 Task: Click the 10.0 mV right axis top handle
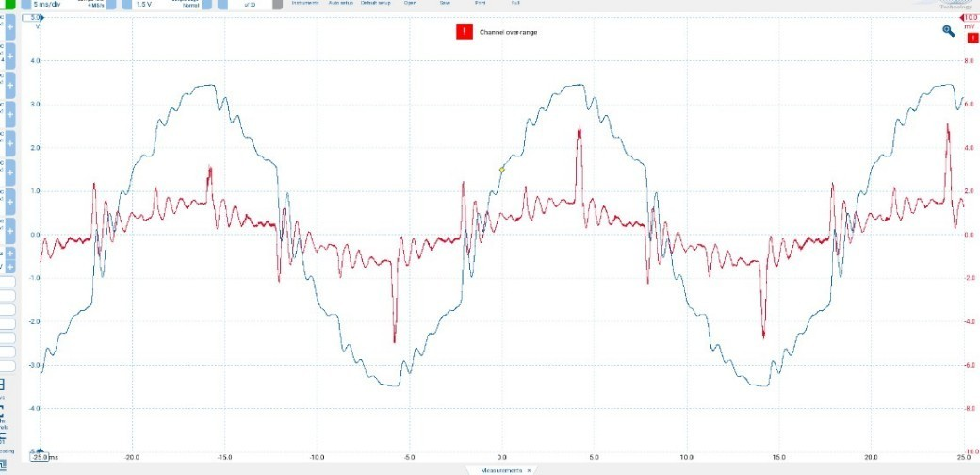pyautogui.click(x=970, y=18)
